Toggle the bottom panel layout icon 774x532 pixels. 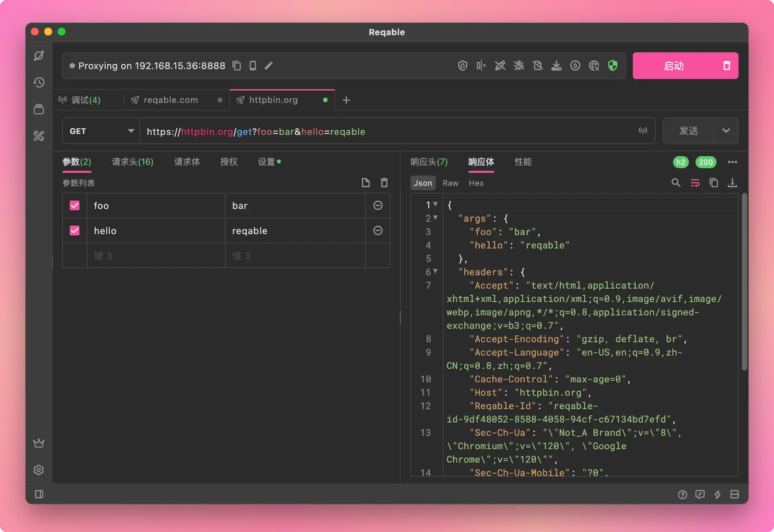coord(734,495)
